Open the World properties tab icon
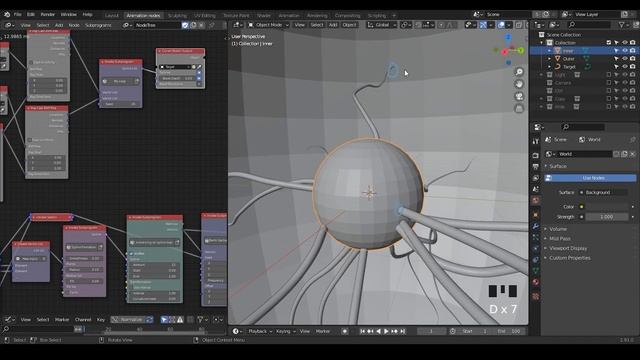Image resolution: width=640 pixels, height=360 pixels. pos(536,200)
